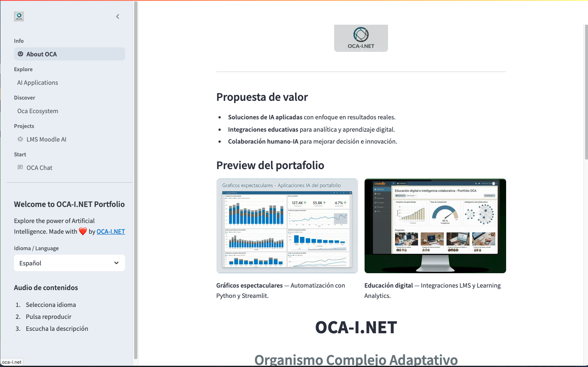Start OCA Chat from the sidebar
This screenshot has width=588, height=367.
40,168
